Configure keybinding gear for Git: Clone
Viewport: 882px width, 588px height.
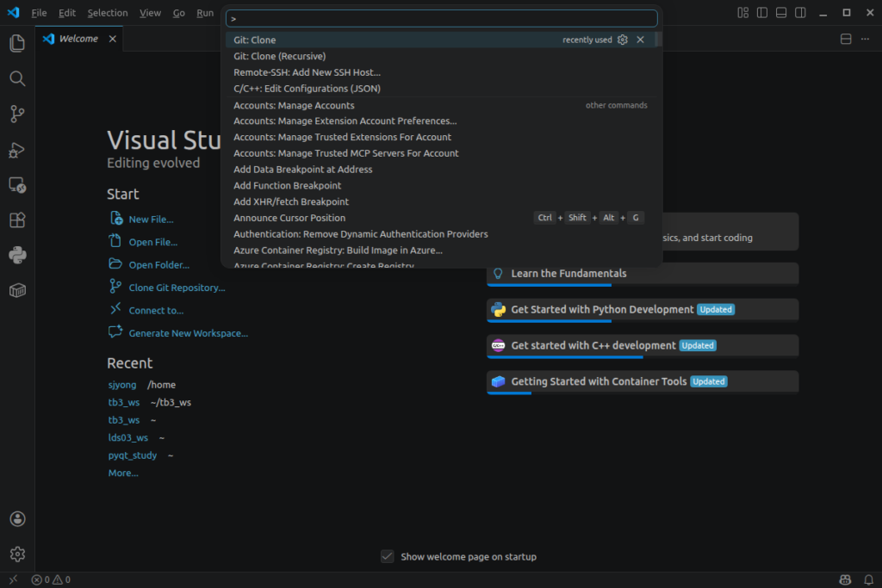point(622,40)
